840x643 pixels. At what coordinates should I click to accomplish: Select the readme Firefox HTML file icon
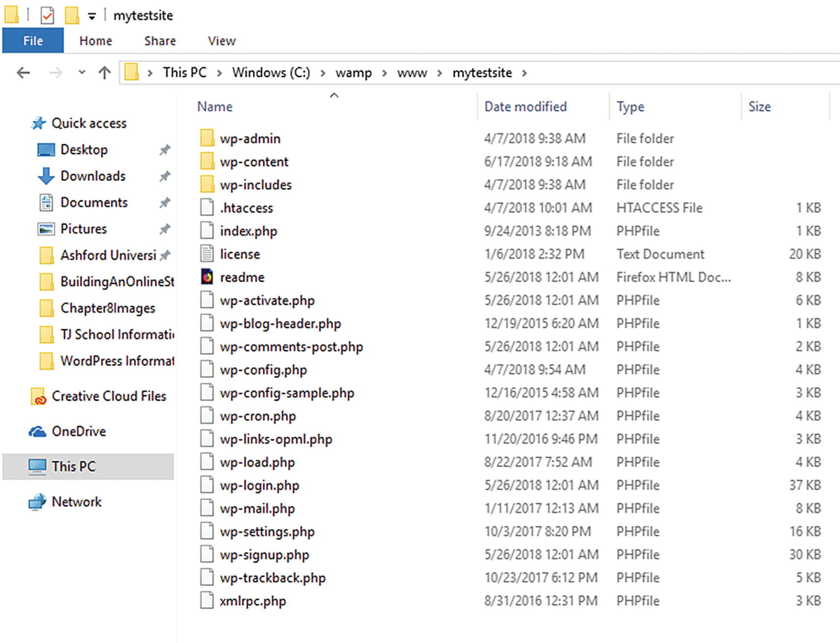click(x=207, y=277)
